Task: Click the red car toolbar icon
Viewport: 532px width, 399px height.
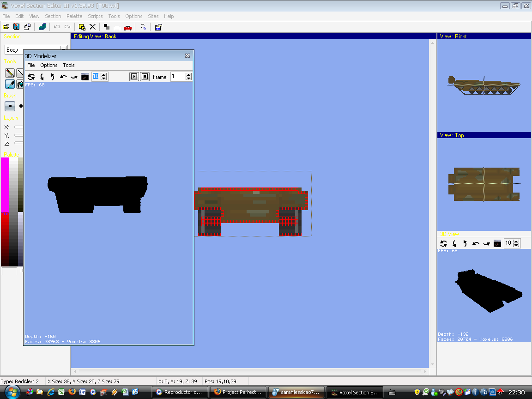Action: [x=128, y=28]
